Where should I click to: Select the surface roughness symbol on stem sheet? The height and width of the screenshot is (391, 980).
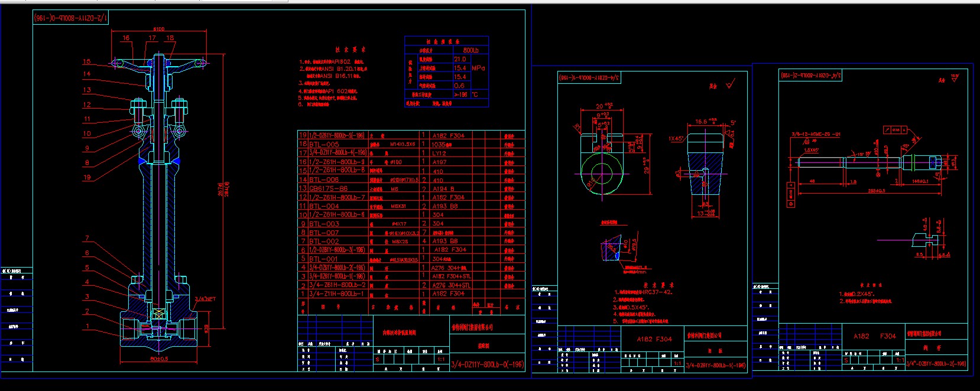point(954,79)
